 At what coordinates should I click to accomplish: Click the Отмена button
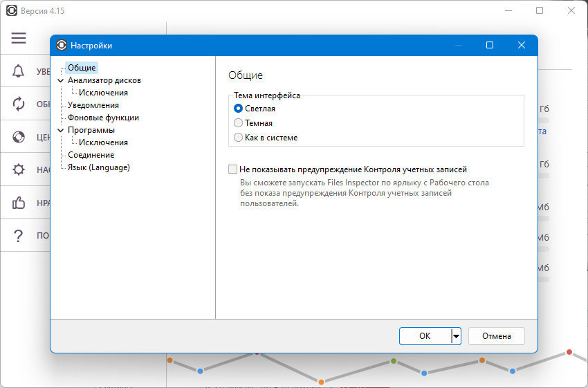click(x=497, y=336)
